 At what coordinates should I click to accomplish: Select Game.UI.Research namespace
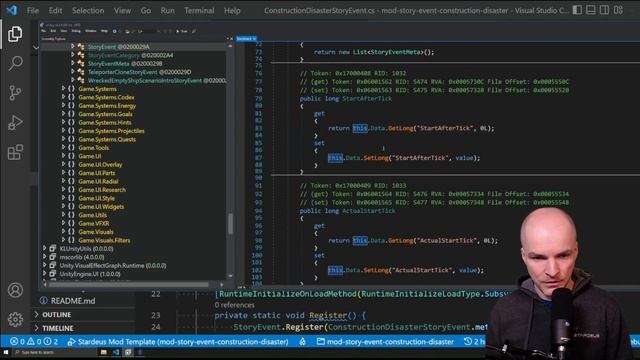[102, 190]
